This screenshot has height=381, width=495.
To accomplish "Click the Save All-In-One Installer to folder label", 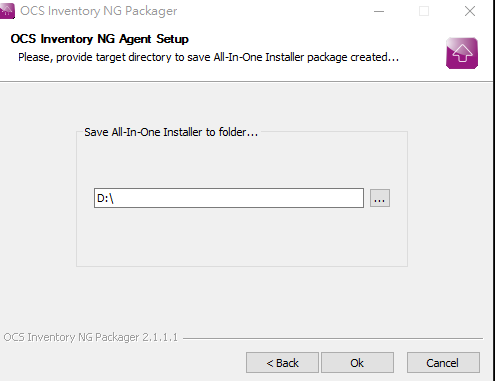I will (x=171, y=132).
